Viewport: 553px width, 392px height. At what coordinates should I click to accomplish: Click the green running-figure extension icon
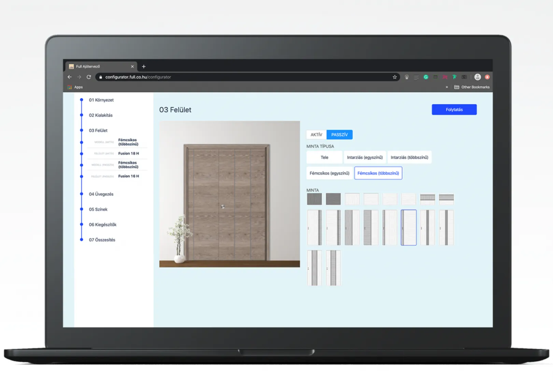click(454, 77)
